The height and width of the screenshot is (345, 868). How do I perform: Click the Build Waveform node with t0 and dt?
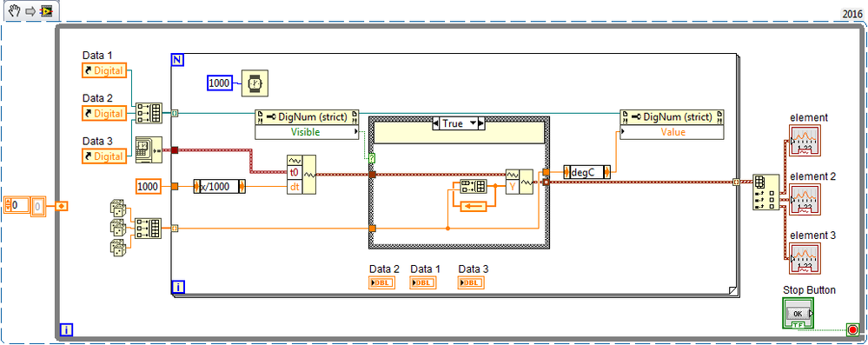[x=301, y=175]
